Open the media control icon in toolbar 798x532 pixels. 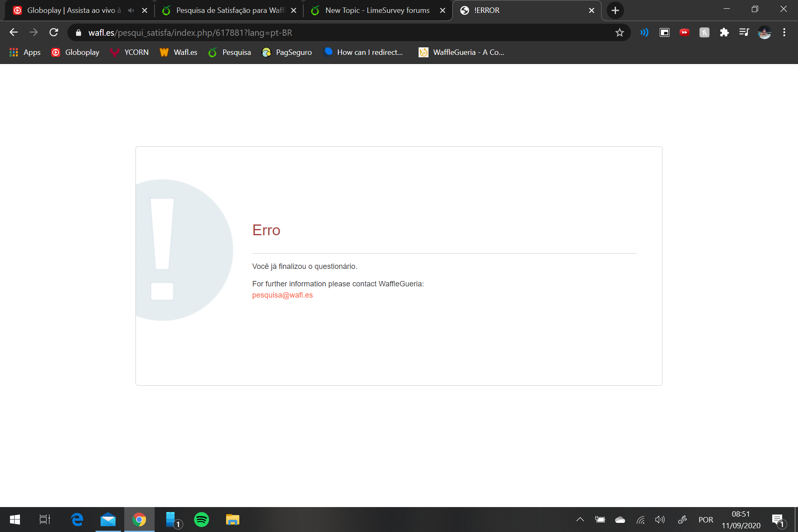tap(744, 32)
